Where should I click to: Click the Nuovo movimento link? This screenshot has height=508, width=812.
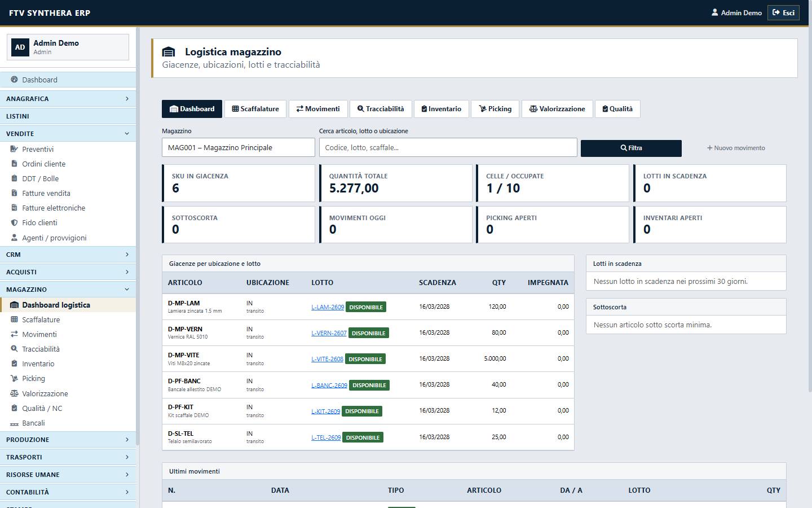point(736,148)
